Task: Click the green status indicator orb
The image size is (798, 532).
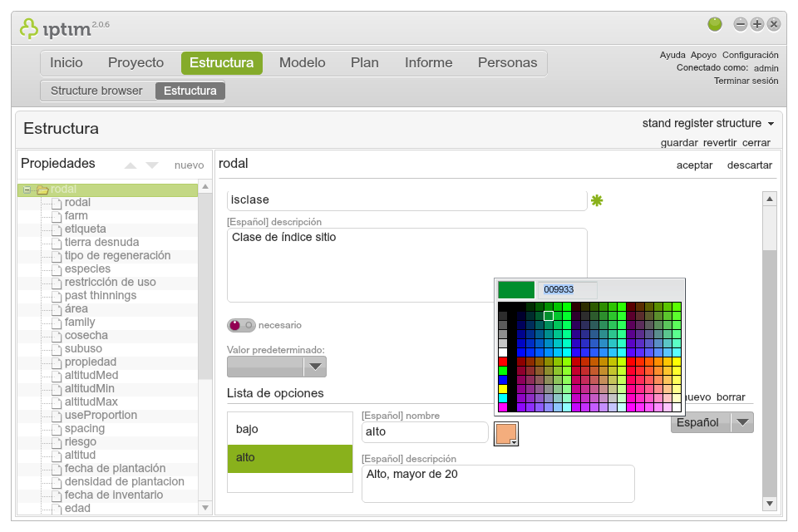Action: (x=715, y=24)
